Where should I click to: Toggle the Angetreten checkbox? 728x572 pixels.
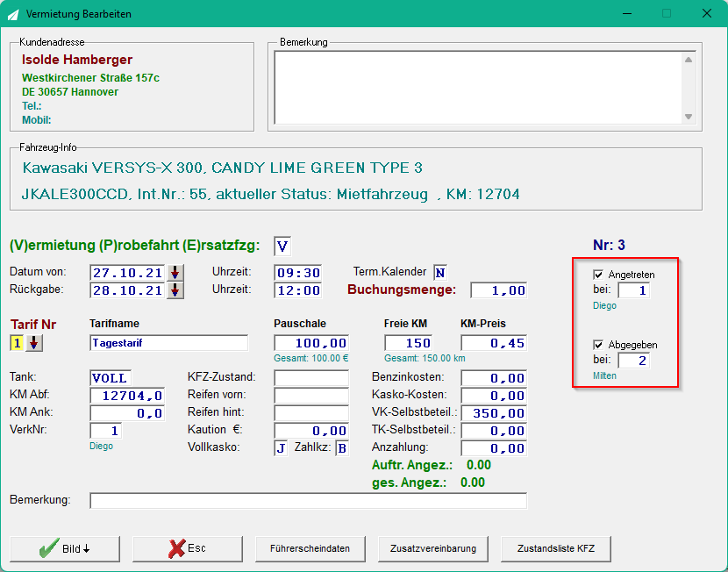click(598, 275)
